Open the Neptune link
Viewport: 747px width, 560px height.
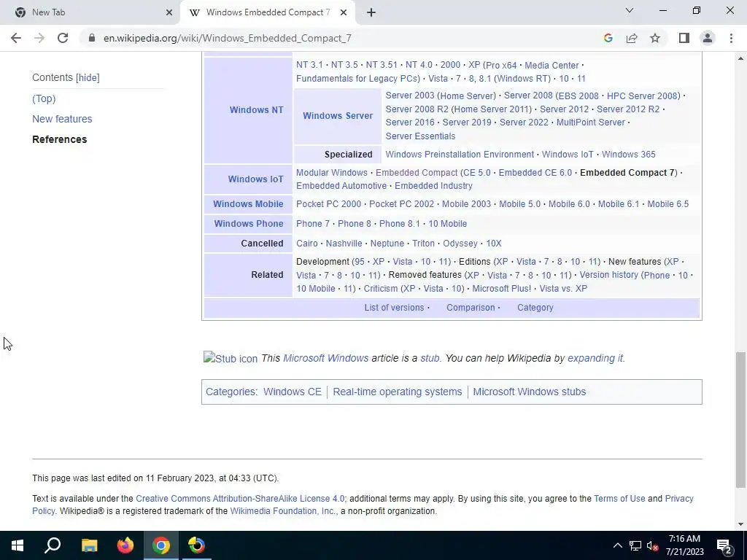[x=387, y=244]
